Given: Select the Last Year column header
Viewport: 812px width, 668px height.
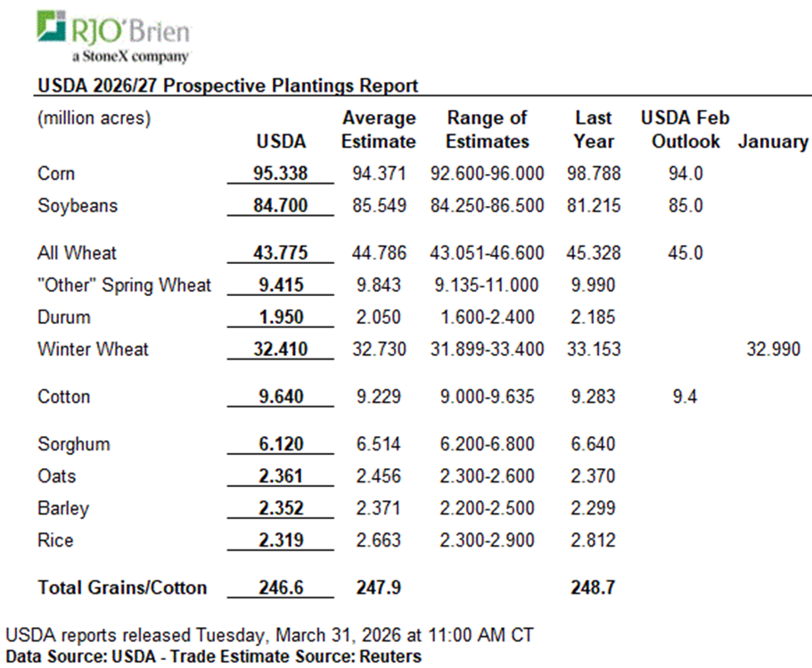Looking at the screenshot, I should [x=594, y=129].
